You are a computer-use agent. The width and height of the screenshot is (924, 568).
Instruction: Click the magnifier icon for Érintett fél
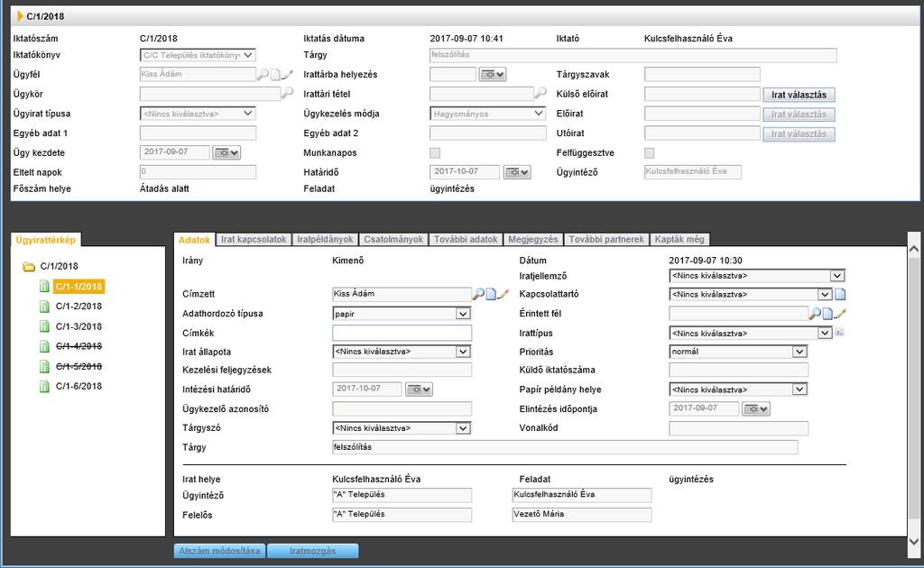tap(815, 314)
